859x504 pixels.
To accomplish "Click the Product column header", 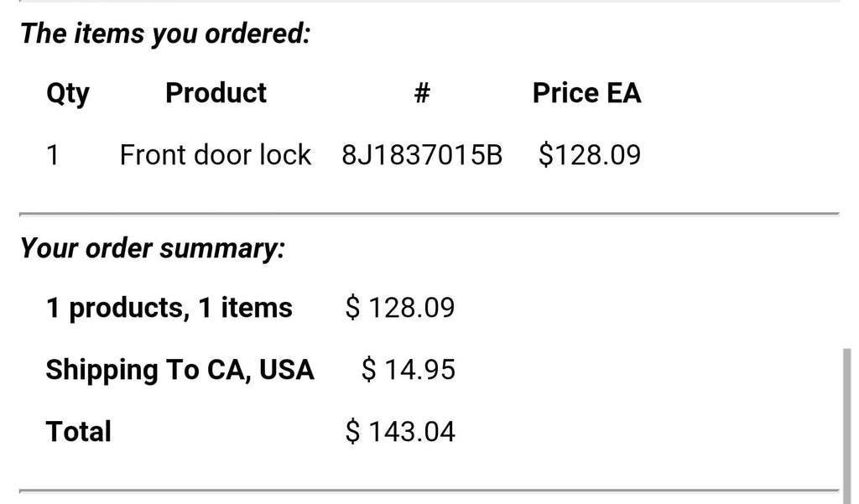I will click(x=216, y=92).
